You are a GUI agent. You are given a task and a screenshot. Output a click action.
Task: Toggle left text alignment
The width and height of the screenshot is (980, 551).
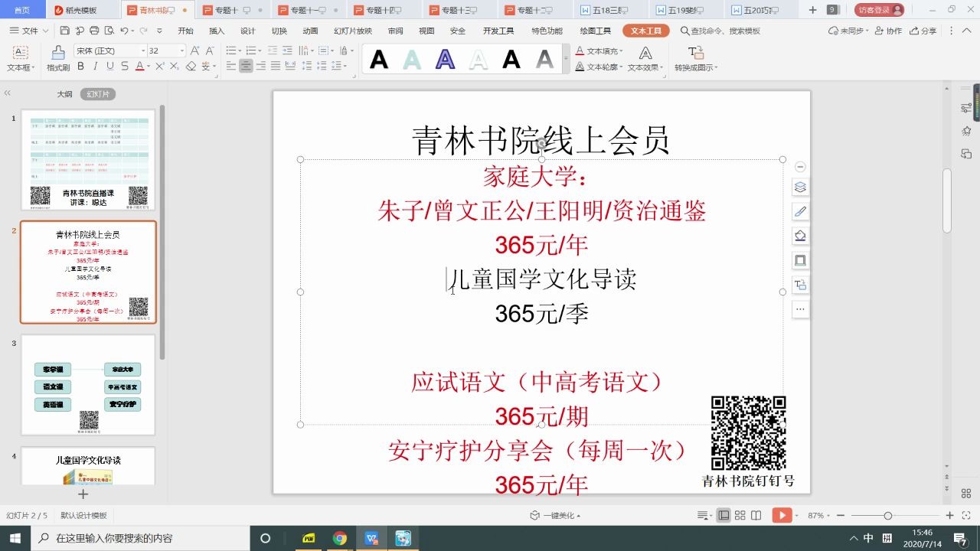pos(231,67)
